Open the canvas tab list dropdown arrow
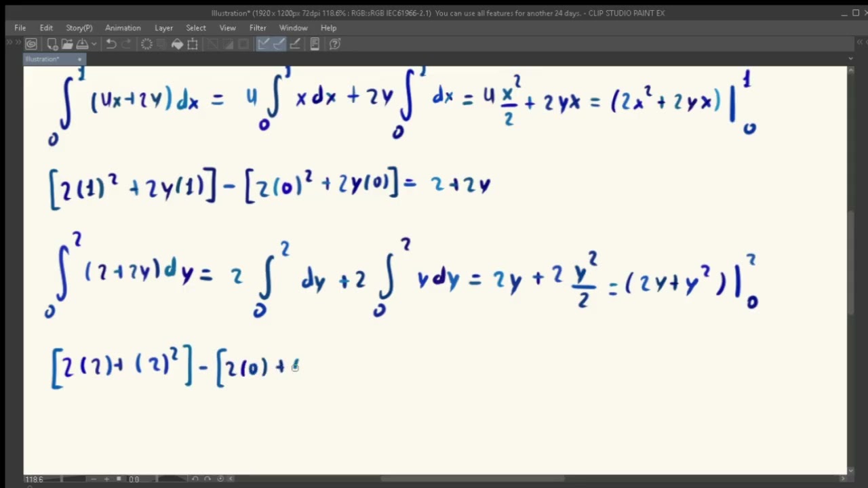 850,59
